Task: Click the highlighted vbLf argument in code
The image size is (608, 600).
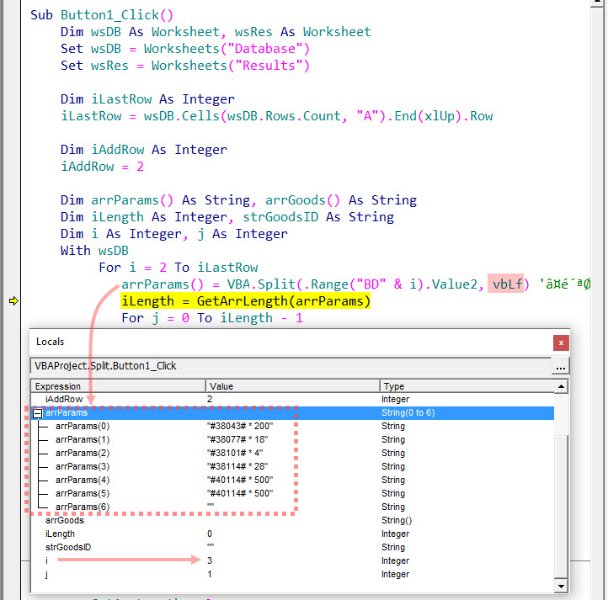Action: (506, 284)
